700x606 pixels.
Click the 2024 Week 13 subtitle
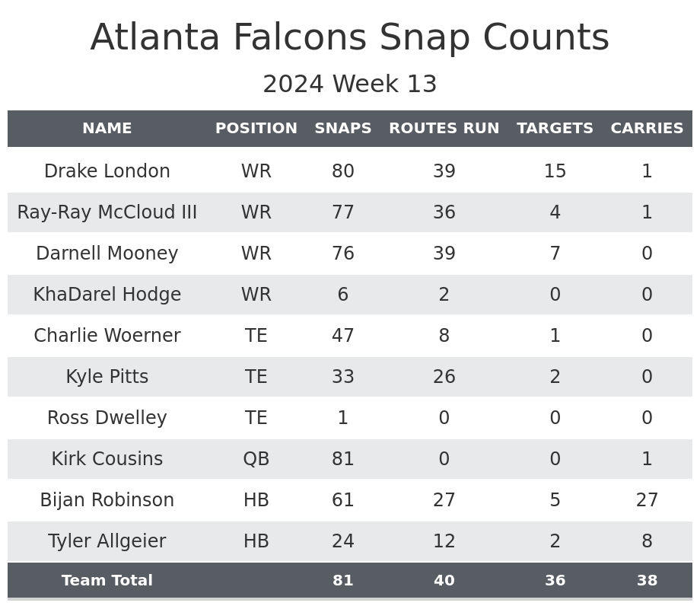pos(350,85)
